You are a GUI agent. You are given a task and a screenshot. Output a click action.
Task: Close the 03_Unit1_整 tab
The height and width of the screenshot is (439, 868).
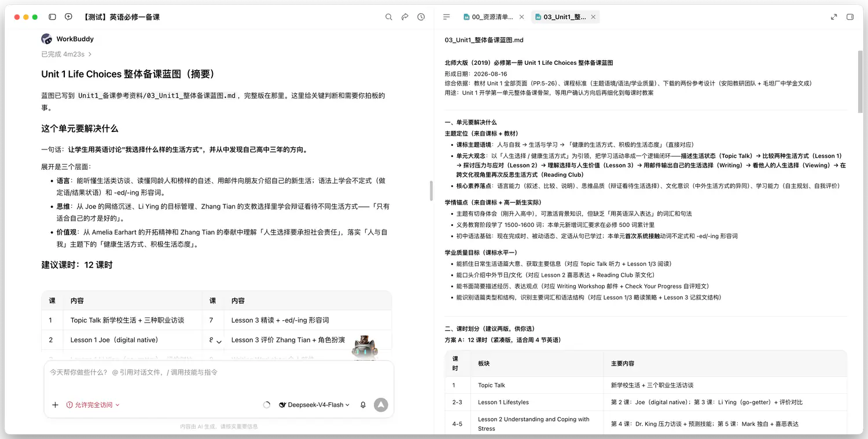(x=593, y=17)
